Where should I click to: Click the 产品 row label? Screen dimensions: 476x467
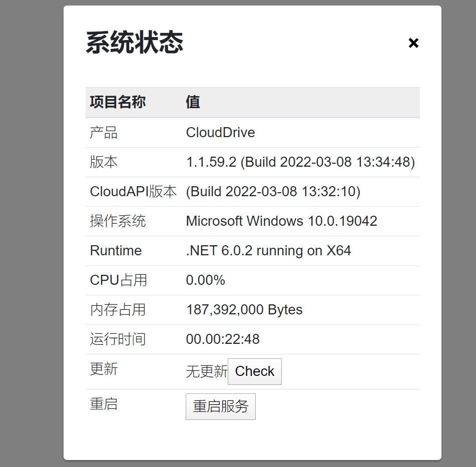104,133
